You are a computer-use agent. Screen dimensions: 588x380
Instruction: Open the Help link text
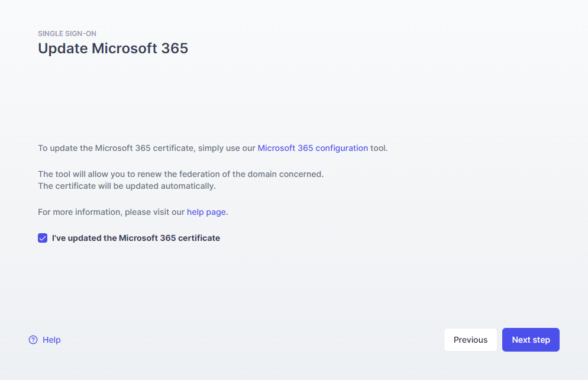[51, 340]
